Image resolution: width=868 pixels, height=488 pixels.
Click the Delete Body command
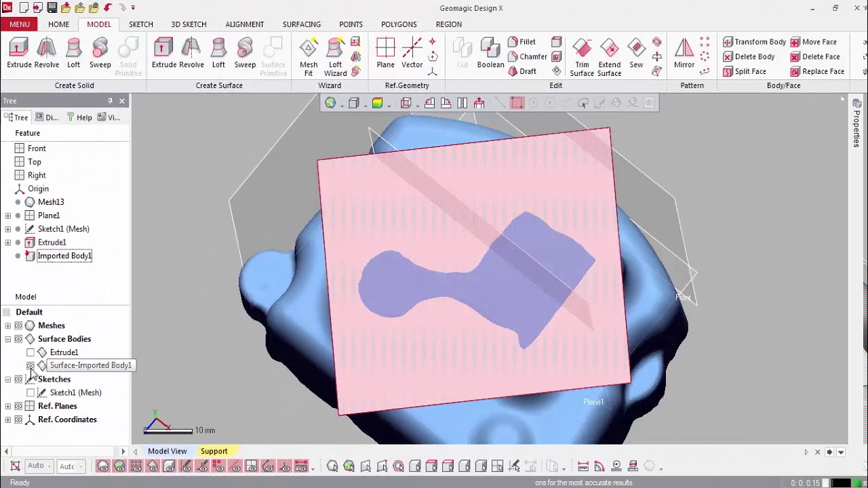(x=749, y=57)
